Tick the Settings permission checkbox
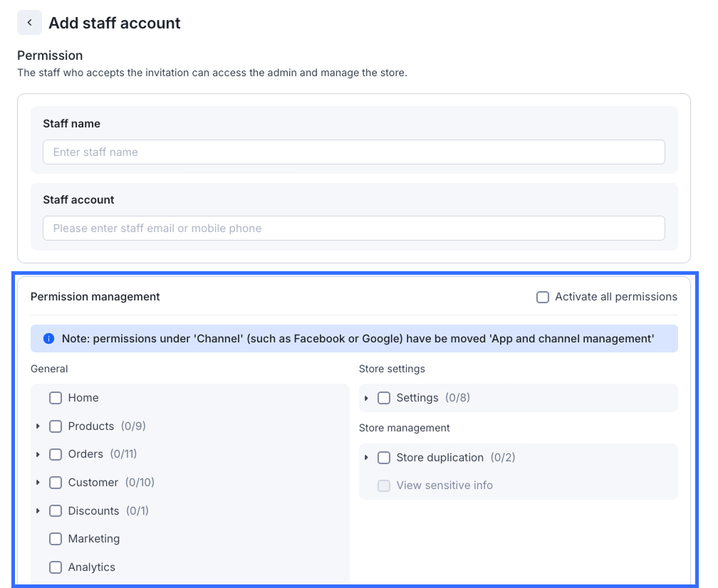Viewport: 718px width, 588px height. 384,398
